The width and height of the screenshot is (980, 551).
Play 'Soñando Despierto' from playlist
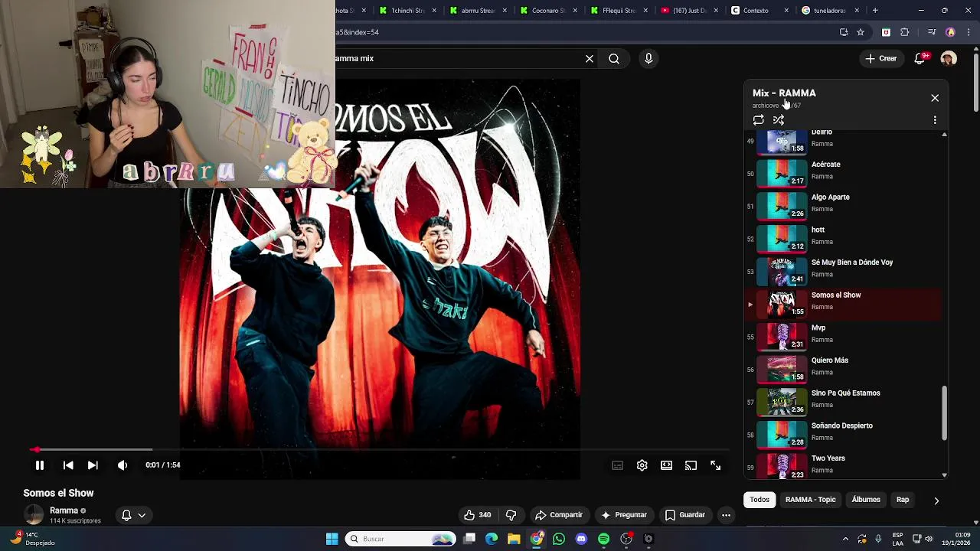pyautogui.click(x=842, y=435)
